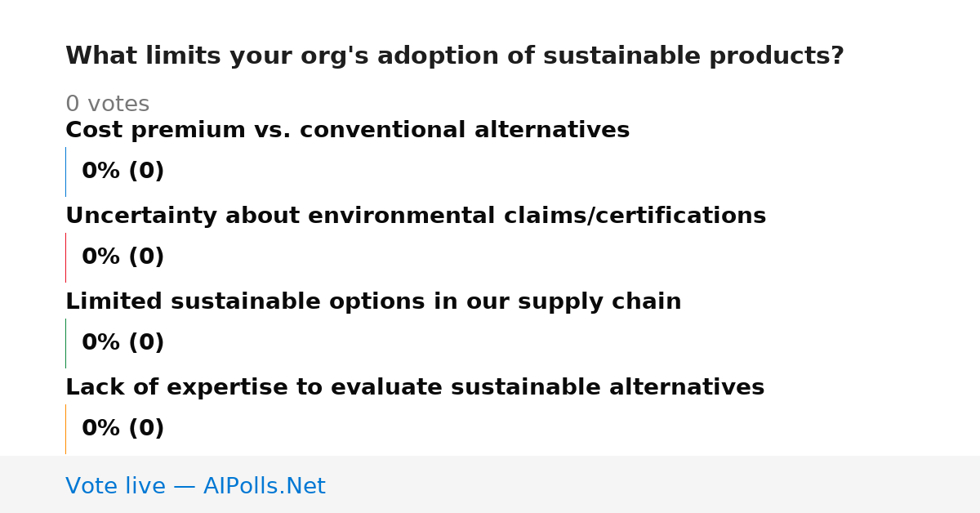Open the 'Vote live — AIPolls.Net' link
Viewport: 980px width, 513px height.
tap(195, 486)
